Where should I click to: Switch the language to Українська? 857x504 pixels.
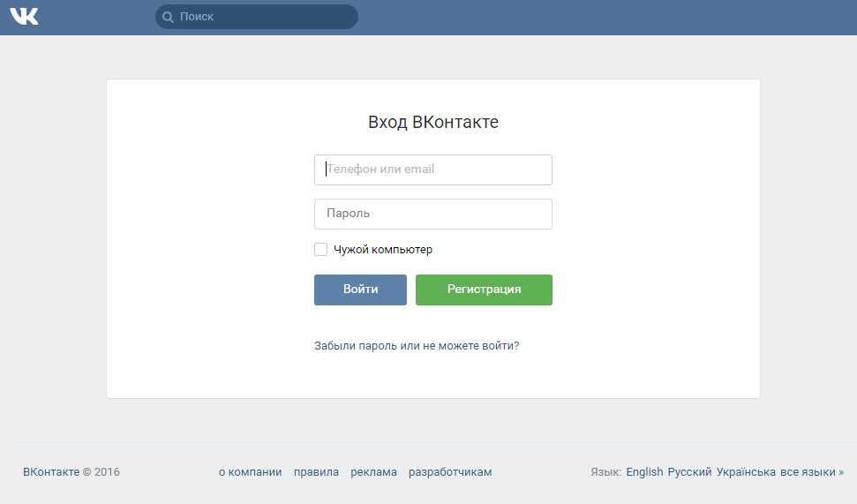(746, 472)
